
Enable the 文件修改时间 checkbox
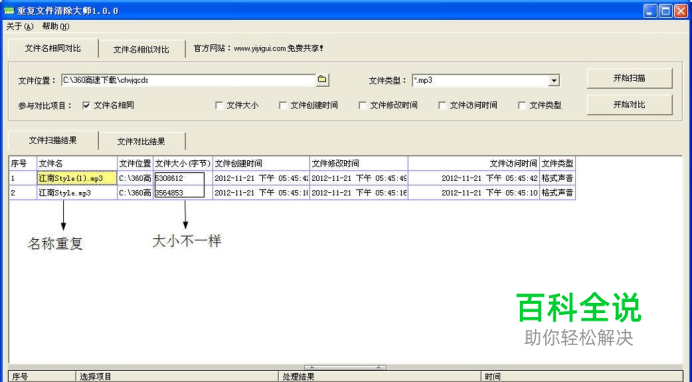362,105
